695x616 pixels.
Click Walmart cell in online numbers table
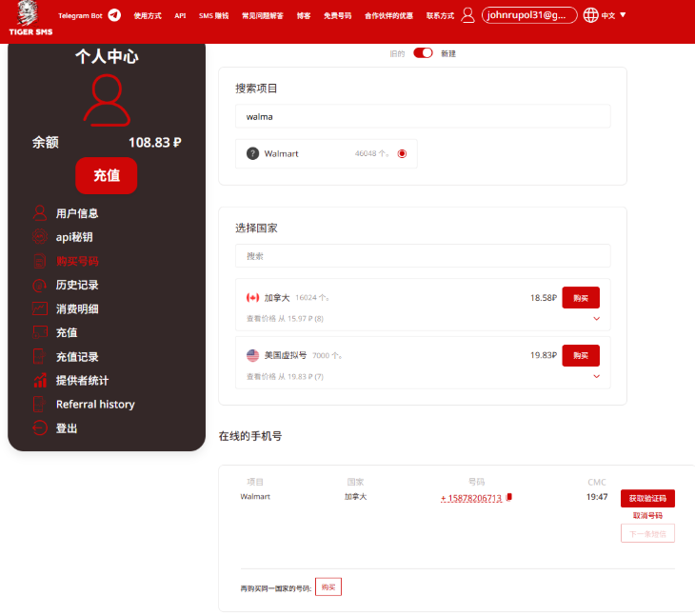point(255,497)
